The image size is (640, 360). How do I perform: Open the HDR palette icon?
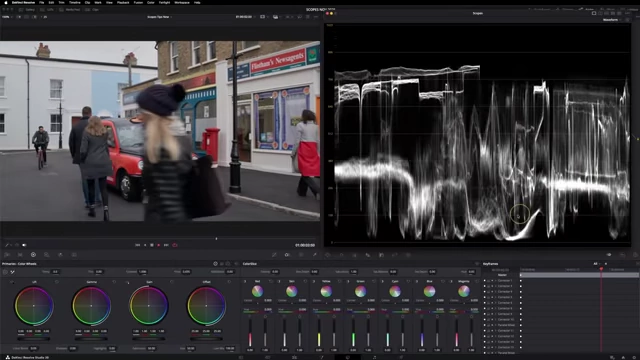[47, 255]
